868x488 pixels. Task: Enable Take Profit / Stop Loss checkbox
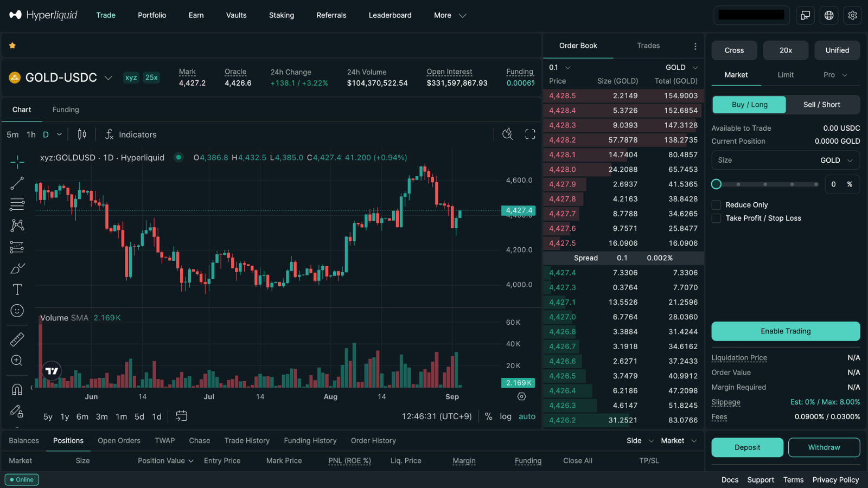[716, 218]
